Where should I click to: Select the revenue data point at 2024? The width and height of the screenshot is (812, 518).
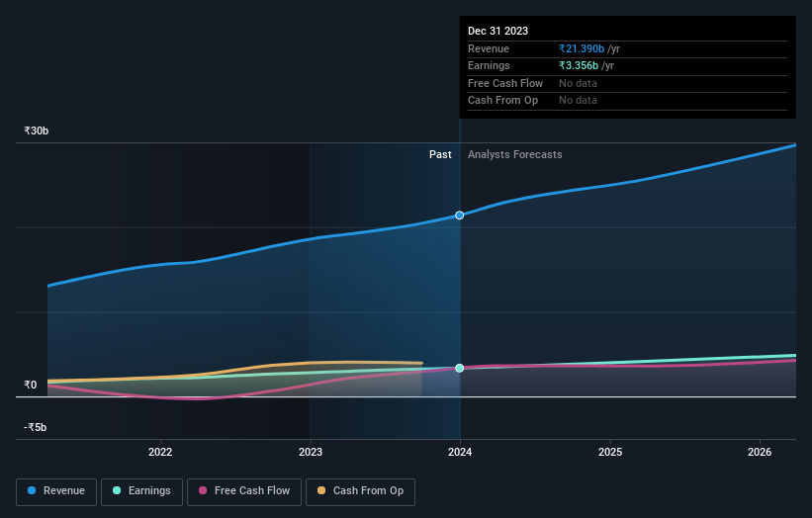point(459,216)
